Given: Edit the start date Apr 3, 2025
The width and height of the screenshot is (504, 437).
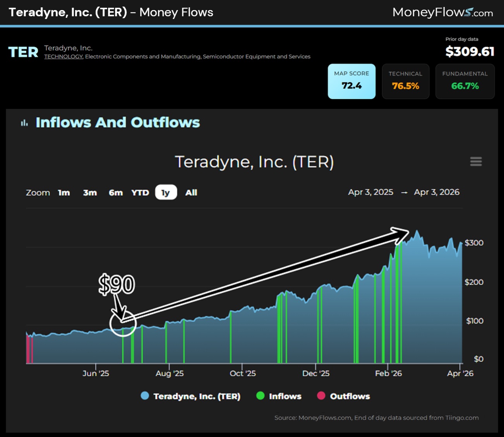Looking at the screenshot, I should [370, 192].
